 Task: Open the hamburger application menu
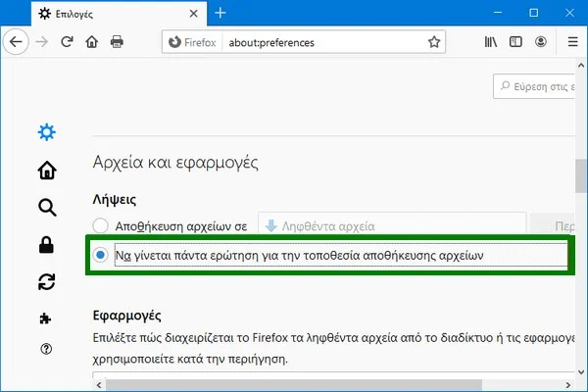pyautogui.click(x=572, y=41)
